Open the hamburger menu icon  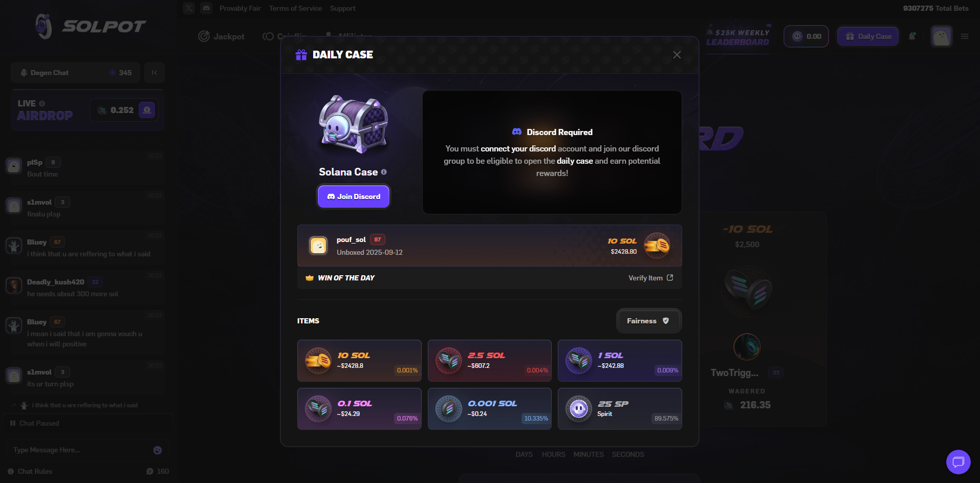pos(965,36)
